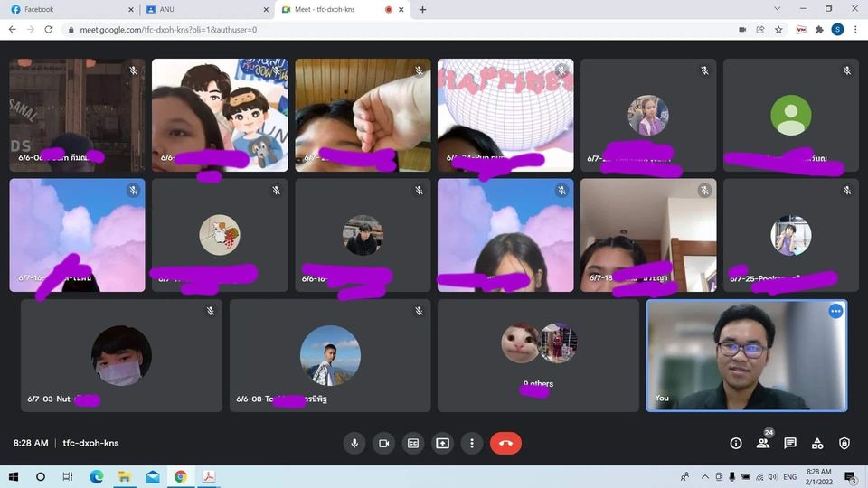Toggle the microphone button in Meet
Viewport: 868px width, 488px height.
click(354, 443)
